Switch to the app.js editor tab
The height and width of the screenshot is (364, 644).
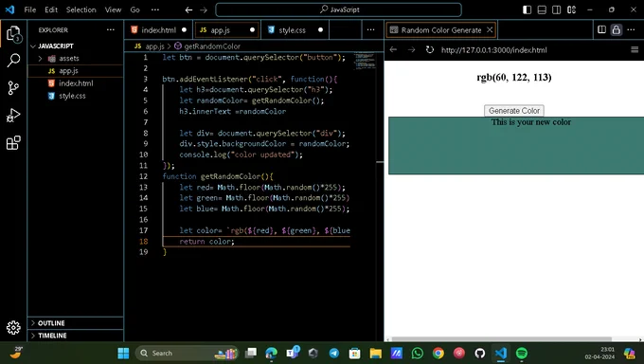[x=226, y=30]
